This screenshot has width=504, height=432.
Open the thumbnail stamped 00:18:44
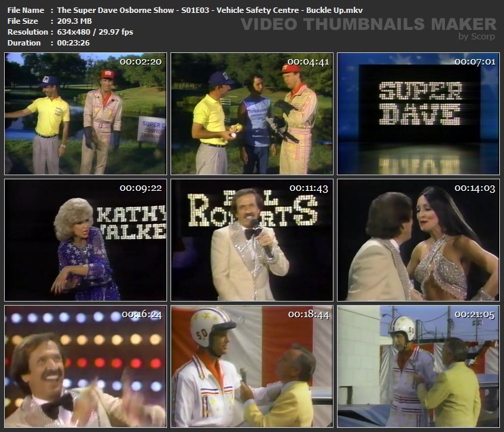click(x=252, y=366)
